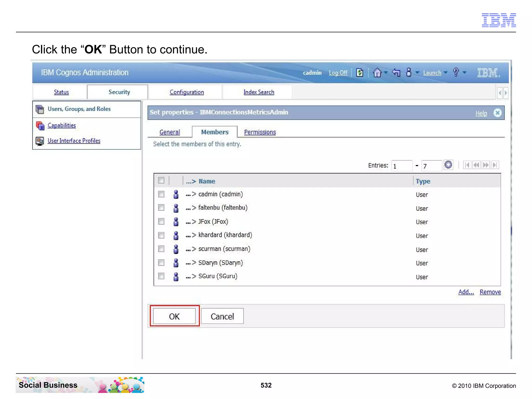
Task: Click the Cancel button
Action: point(222,316)
